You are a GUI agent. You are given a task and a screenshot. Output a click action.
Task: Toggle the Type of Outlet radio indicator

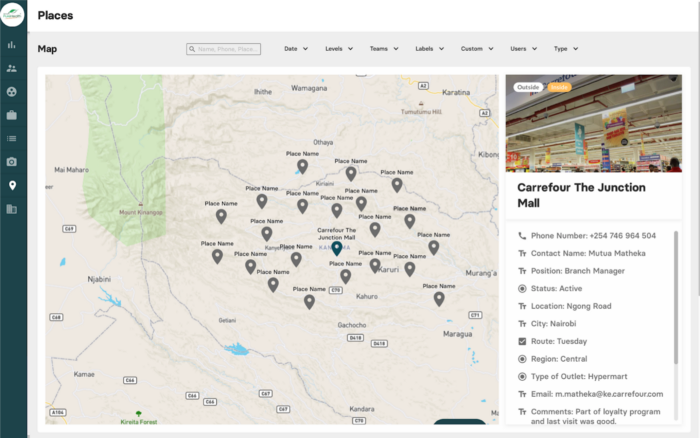522,376
